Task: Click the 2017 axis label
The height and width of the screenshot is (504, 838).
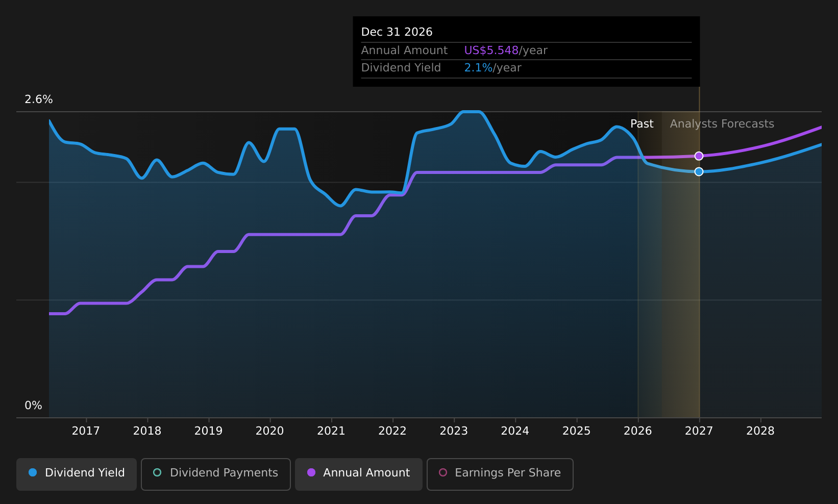Action: pyautogui.click(x=86, y=431)
